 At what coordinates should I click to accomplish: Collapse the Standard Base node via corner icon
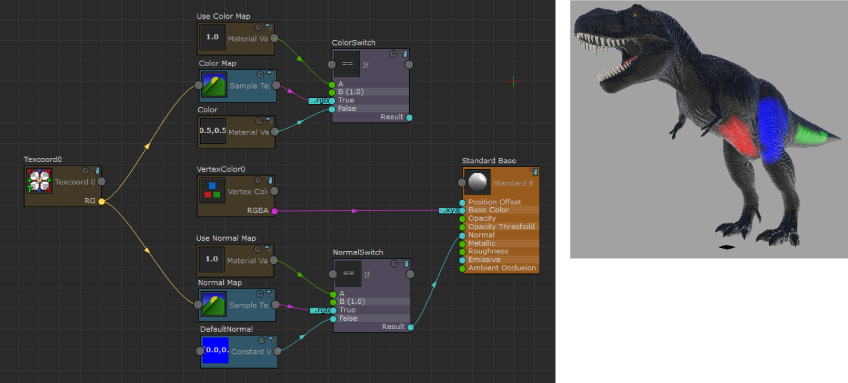point(535,171)
